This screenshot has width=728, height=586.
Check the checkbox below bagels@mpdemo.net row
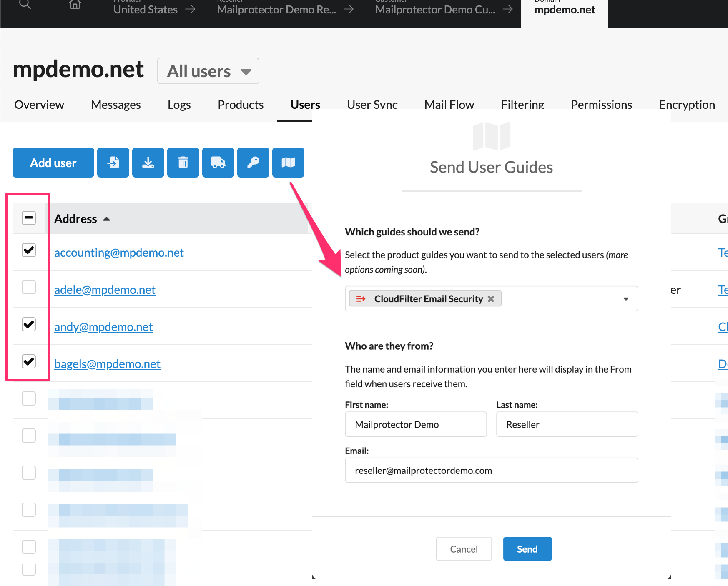click(x=29, y=398)
